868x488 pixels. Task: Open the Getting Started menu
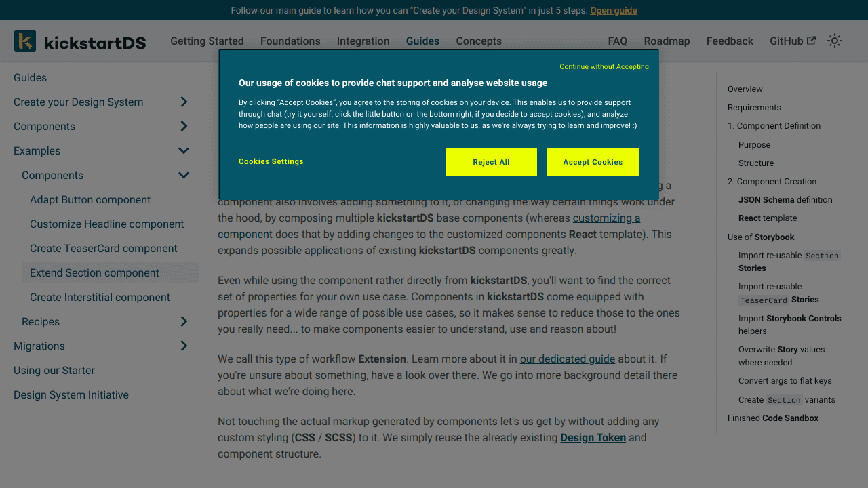click(207, 41)
